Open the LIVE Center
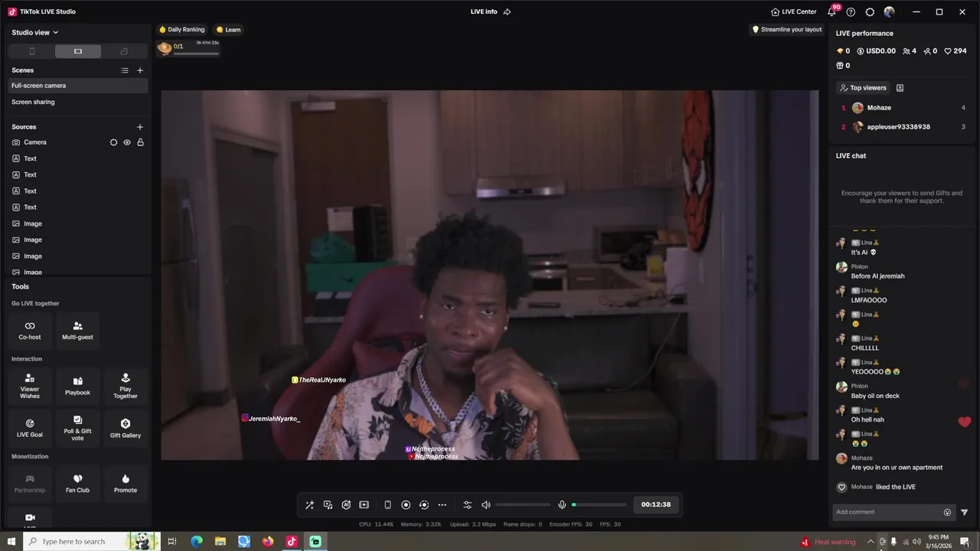 click(794, 11)
